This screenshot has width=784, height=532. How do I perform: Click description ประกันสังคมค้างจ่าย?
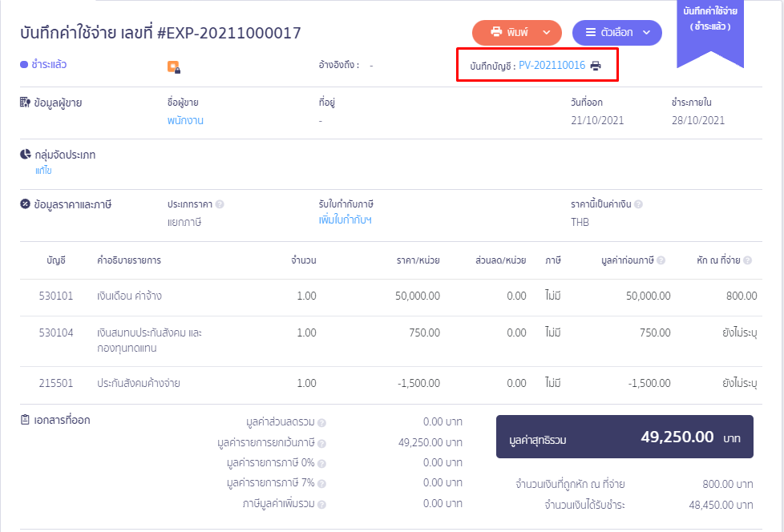click(139, 383)
